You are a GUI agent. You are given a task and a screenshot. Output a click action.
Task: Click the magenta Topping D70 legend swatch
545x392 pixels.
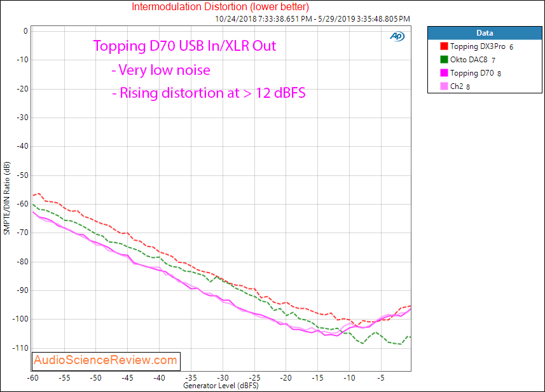pos(444,73)
